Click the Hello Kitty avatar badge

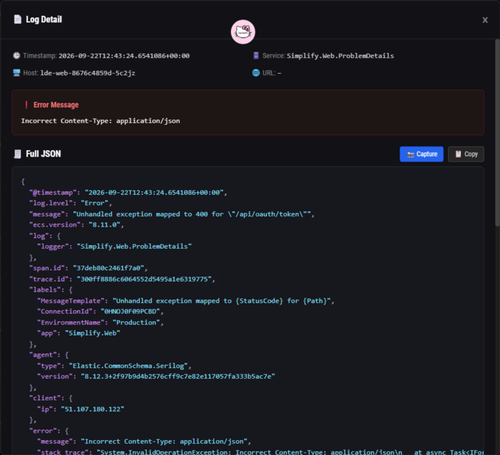point(243,32)
